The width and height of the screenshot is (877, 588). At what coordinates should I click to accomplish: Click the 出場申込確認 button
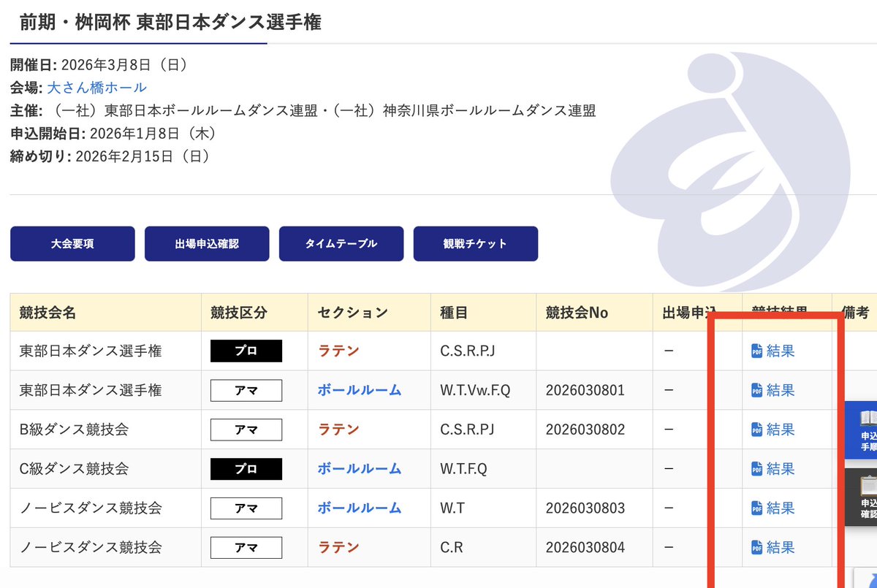click(x=207, y=244)
